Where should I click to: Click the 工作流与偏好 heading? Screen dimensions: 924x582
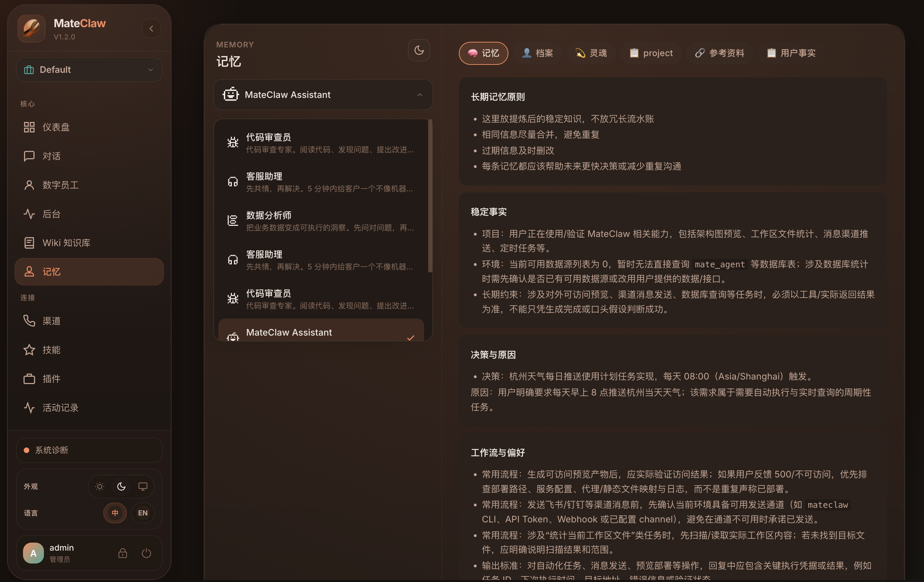(x=498, y=452)
